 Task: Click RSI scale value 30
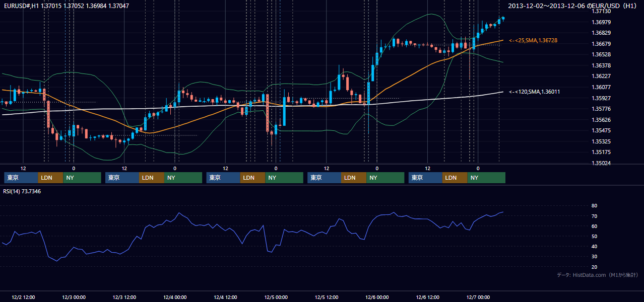pos(594,257)
